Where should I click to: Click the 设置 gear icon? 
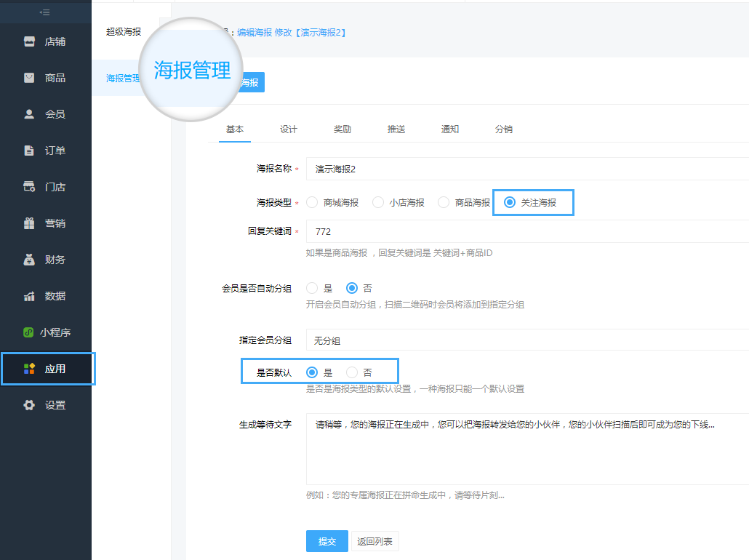click(x=29, y=404)
